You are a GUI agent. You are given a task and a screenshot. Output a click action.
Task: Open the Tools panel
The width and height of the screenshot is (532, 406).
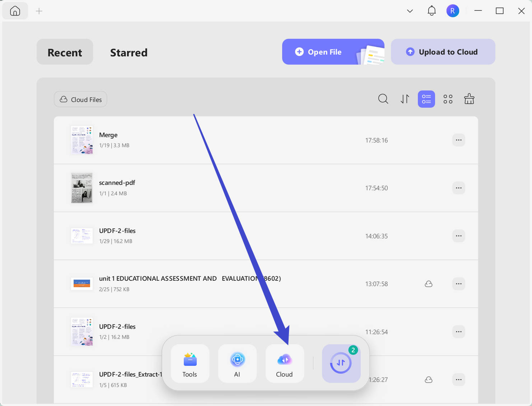(x=190, y=363)
